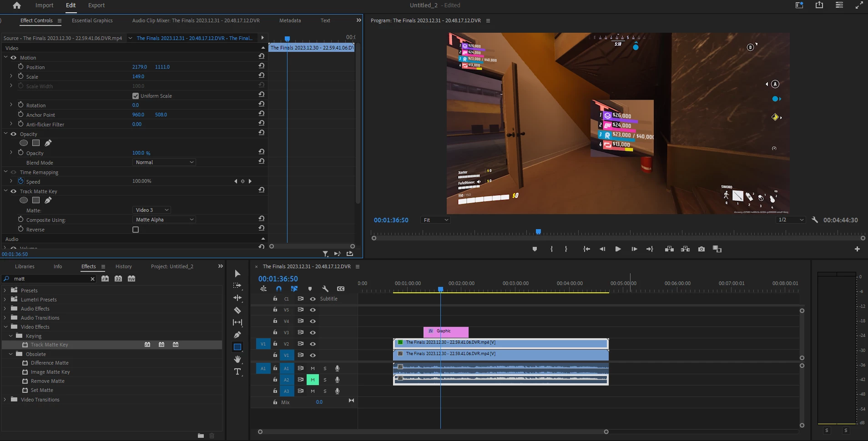The image size is (868, 441).
Task: Open the Workspaces menu icon
Action: (839, 5)
